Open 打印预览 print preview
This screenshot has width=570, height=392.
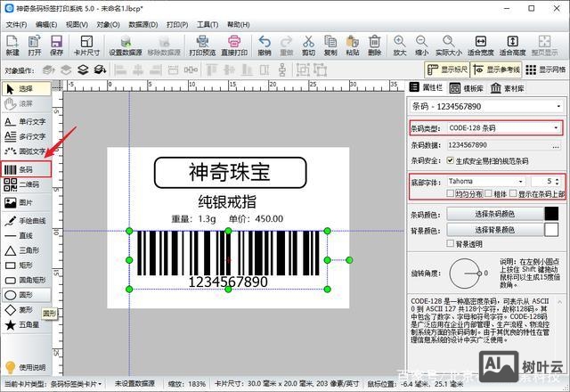[202, 45]
